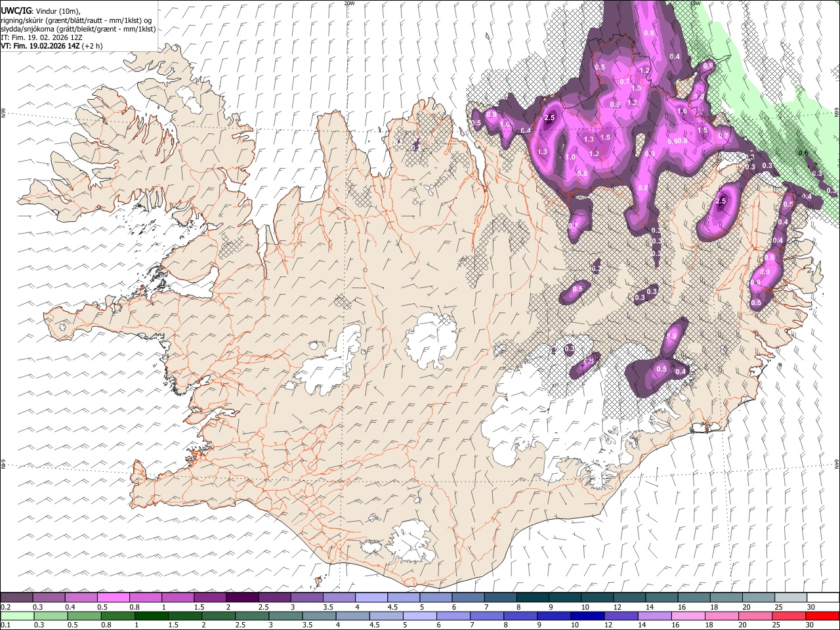
Task: Click the upper legend swatch starting at 0.3
Action: (49, 598)
